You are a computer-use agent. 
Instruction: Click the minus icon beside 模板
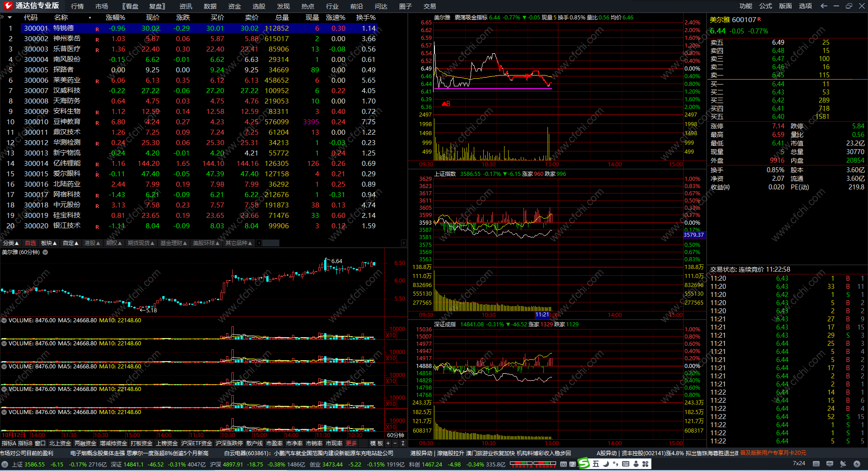(x=395, y=443)
